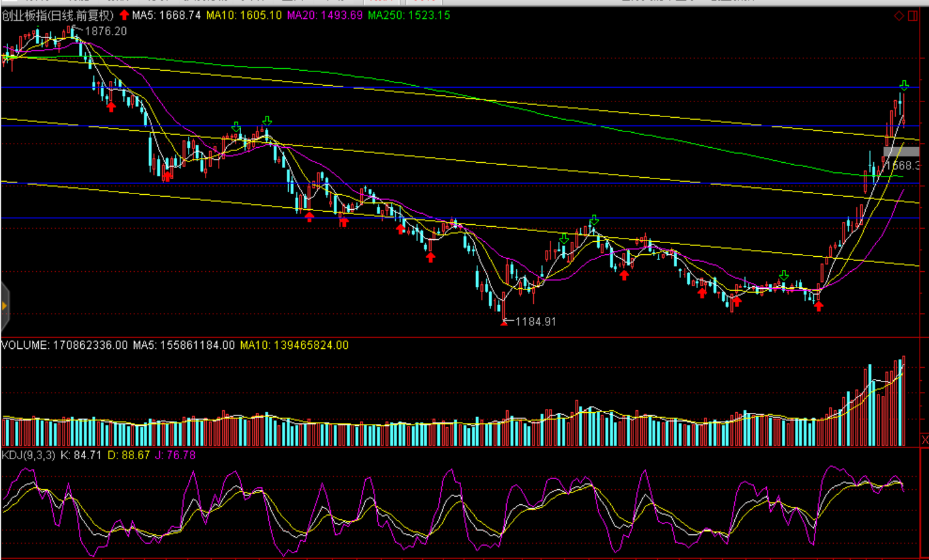Click the red up arrow beside MA5 label
The width and height of the screenshot is (929, 560).
tap(124, 15)
